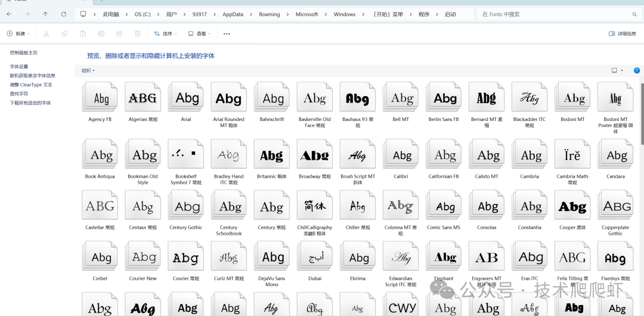Expand chevron after OS (C:) in address bar

159,14
